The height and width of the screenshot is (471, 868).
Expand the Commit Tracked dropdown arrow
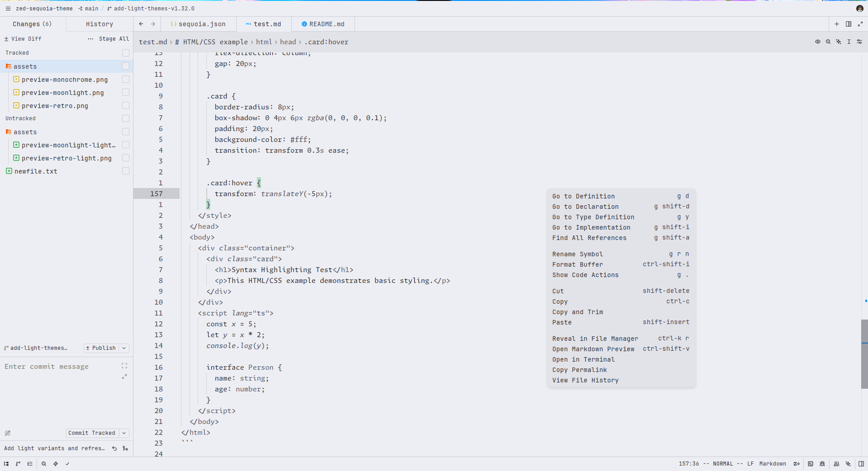[x=124, y=433]
